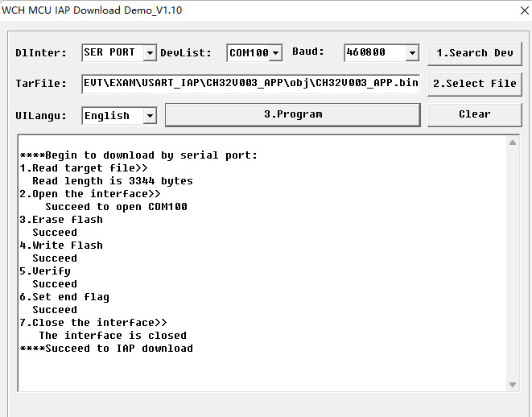This screenshot has width=532, height=417.
Task: Click the 'Succeed to IAP download' log line
Action: tap(106, 349)
